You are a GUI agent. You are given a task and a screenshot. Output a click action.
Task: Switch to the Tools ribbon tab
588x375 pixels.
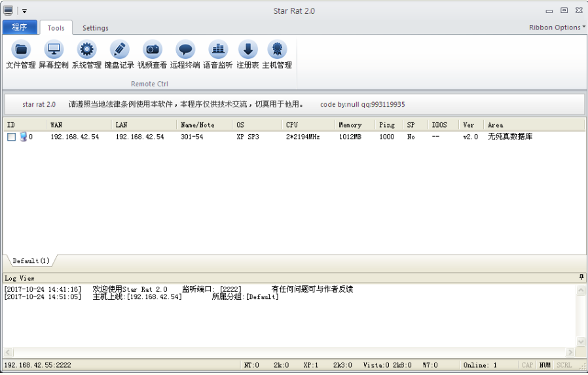point(56,27)
